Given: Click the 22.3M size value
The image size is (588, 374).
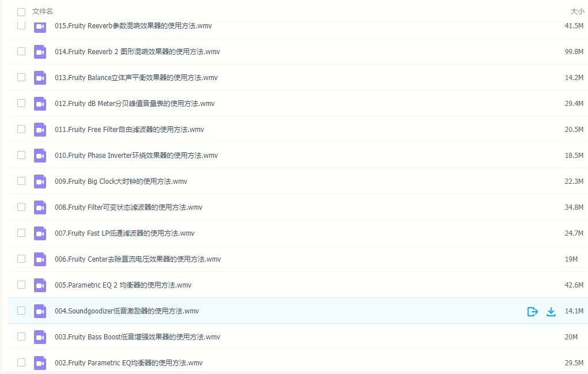Looking at the screenshot, I should [574, 182].
